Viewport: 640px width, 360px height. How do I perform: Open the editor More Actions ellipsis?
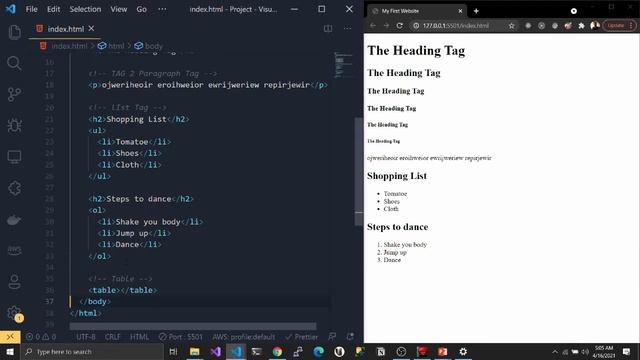[347, 29]
